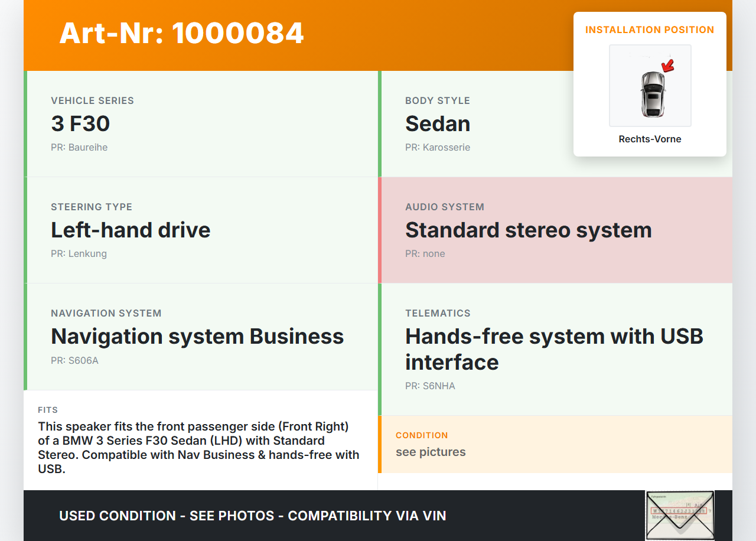Viewport: 756px width, 541px height.
Task: Click the Fits description paragraph
Action: [198, 448]
